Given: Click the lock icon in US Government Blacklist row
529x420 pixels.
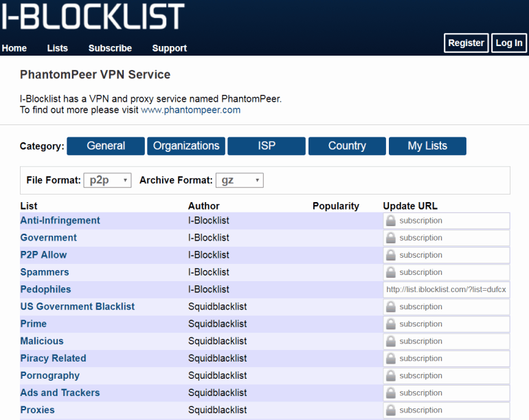Looking at the screenshot, I should coord(391,307).
